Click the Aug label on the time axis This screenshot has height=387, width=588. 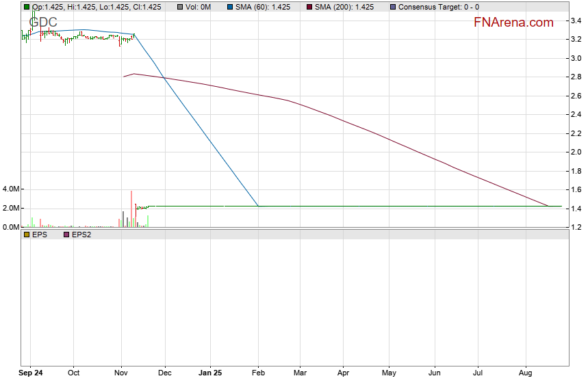[x=526, y=373]
